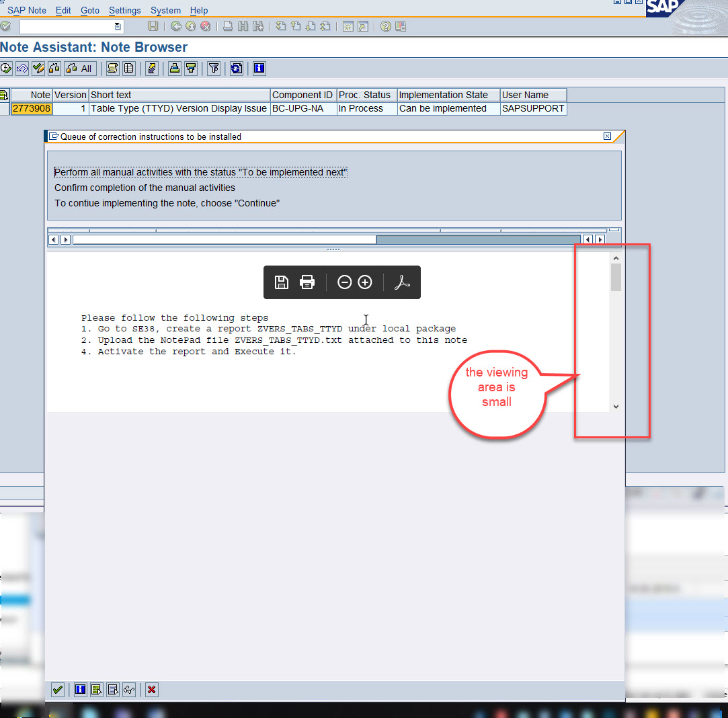Select note number 2773908 cell
The width and height of the screenshot is (728, 718).
coord(32,109)
